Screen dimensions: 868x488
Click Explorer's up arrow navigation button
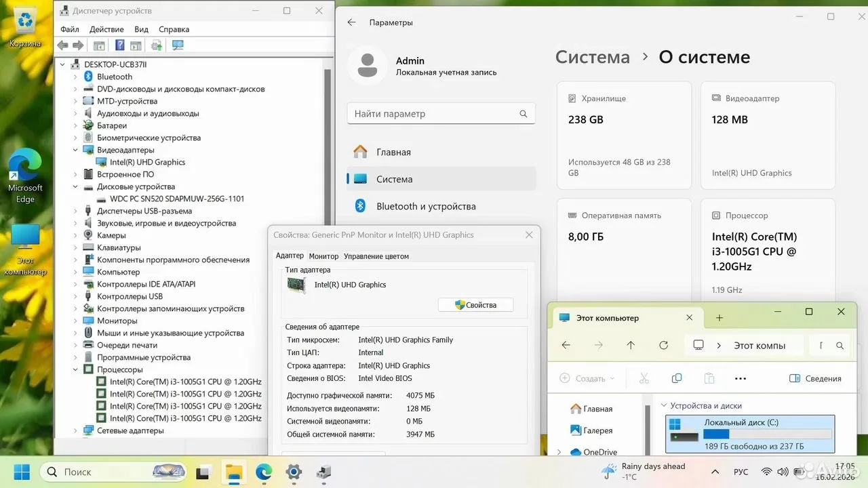[x=631, y=345]
